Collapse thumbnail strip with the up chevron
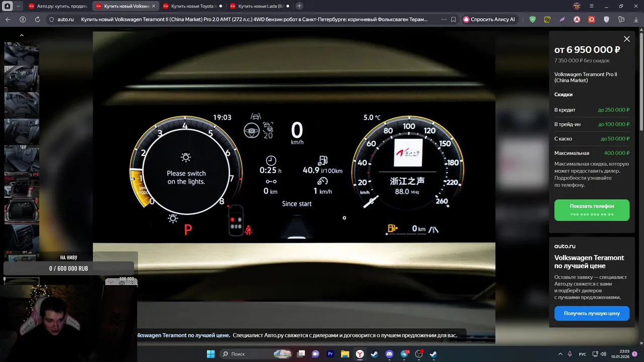 coord(22,35)
